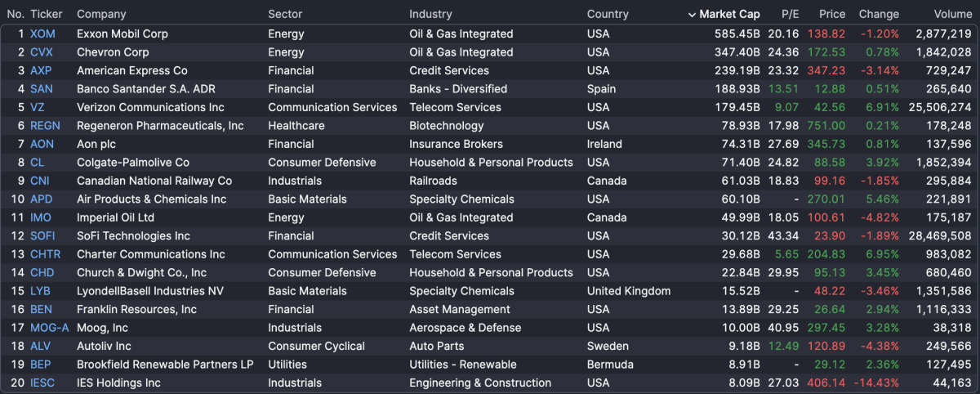The width and height of the screenshot is (980, 394).
Task: Open the SOFI ticker link
Action: pyautogui.click(x=42, y=236)
